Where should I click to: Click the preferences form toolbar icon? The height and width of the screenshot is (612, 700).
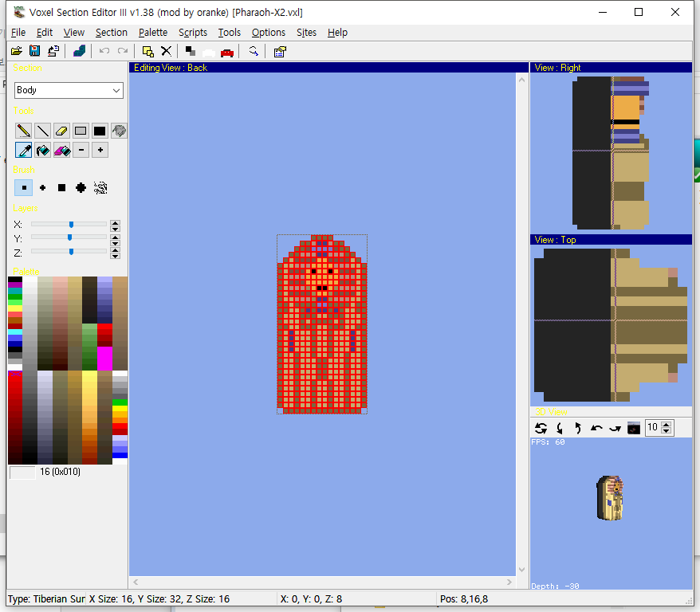pyautogui.click(x=280, y=51)
